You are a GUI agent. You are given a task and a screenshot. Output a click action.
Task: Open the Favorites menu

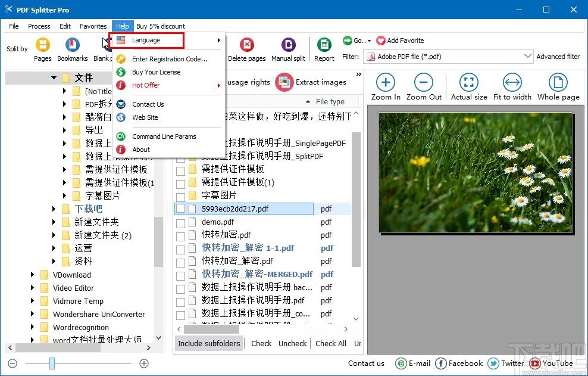click(93, 26)
